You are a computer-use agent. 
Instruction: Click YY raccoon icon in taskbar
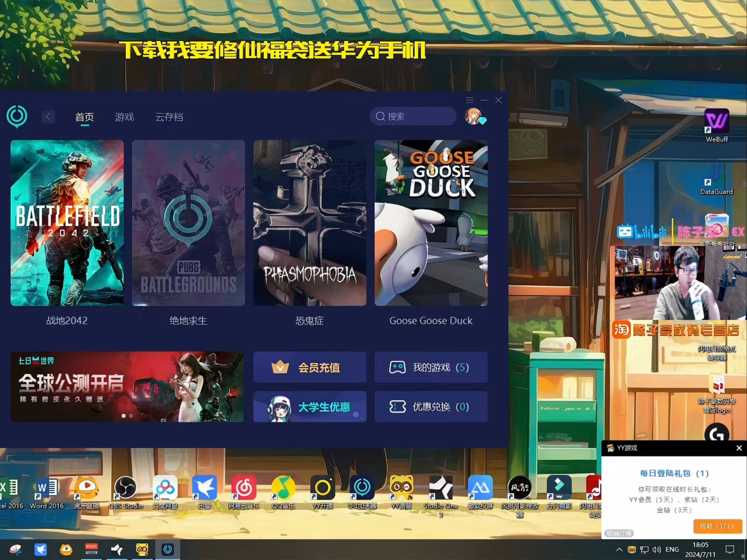(x=142, y=550)
